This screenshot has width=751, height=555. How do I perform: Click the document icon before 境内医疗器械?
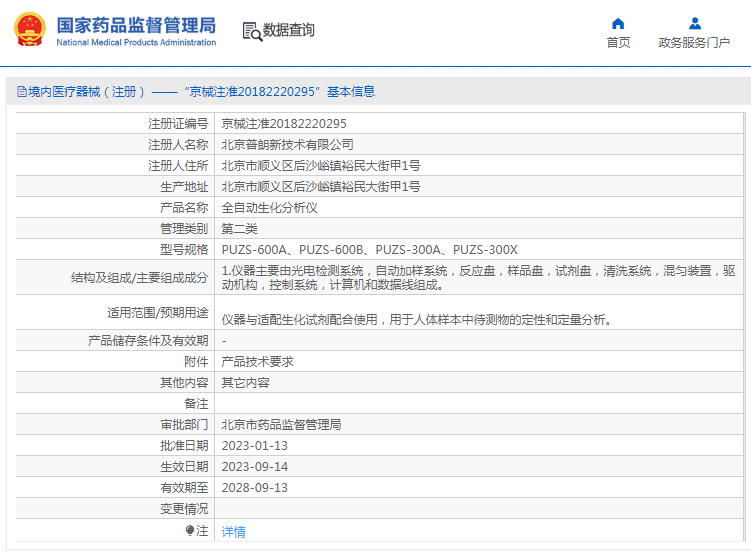pos(22,91)
